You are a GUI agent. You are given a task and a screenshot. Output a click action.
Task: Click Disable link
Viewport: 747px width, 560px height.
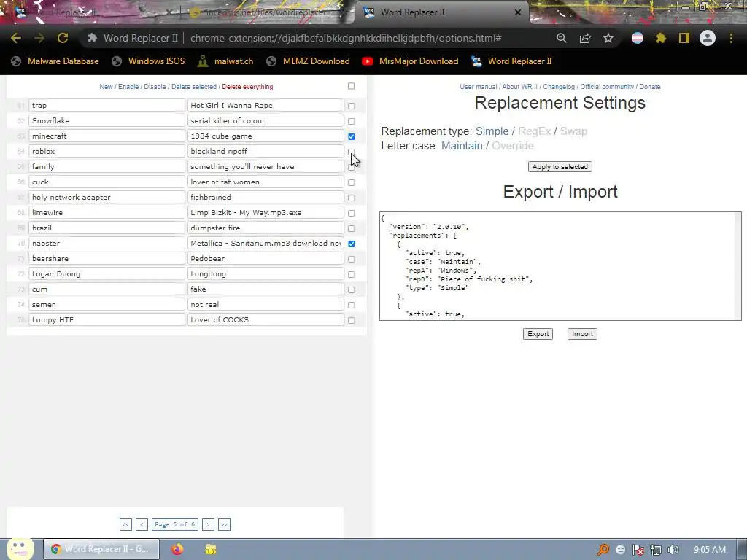tap(155, 87)
